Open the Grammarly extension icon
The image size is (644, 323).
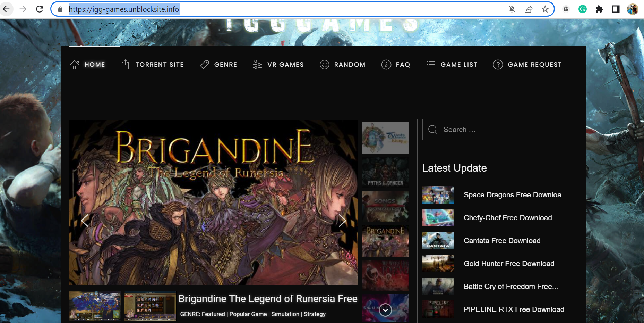click(582, 9)
